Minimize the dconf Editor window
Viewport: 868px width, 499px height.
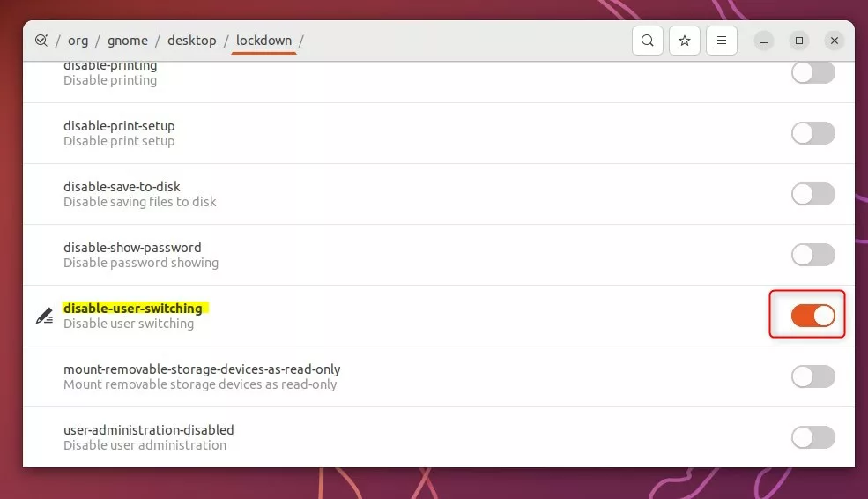point(763,41)
